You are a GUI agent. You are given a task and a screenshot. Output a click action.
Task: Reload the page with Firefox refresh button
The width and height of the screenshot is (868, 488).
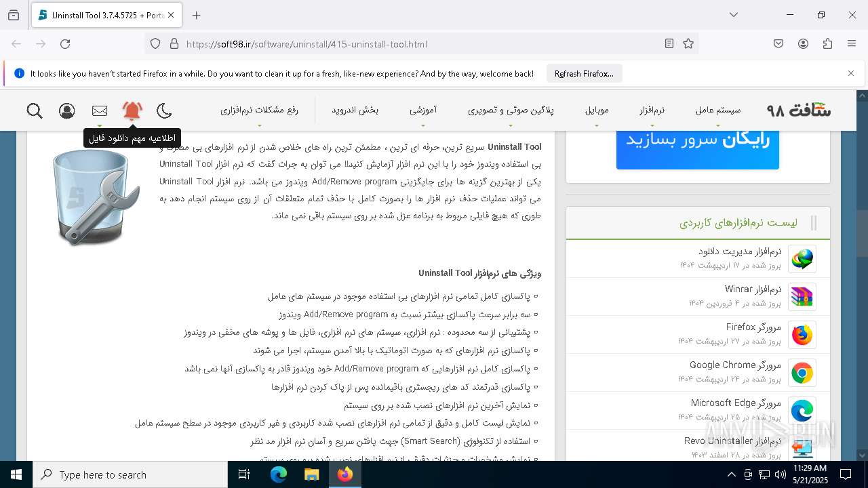pyautogui.click(x=65, y=44)
